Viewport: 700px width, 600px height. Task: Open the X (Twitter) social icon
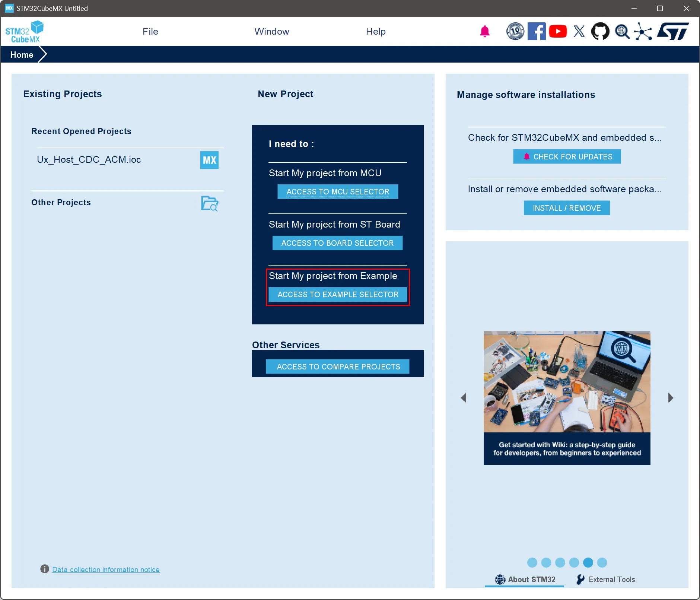[579, 31]
